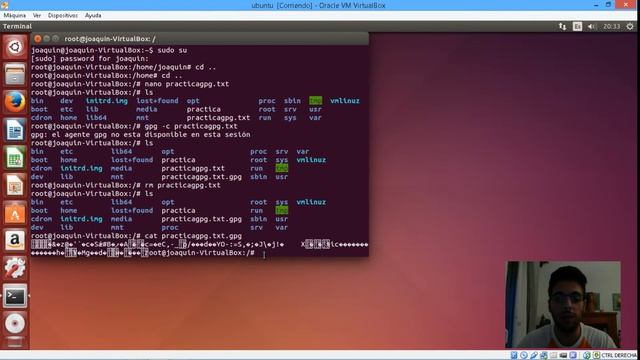Open the Files manager from the dock
Image resolution: width=640 pixels, height=360 pixels.
pos(15,74)
